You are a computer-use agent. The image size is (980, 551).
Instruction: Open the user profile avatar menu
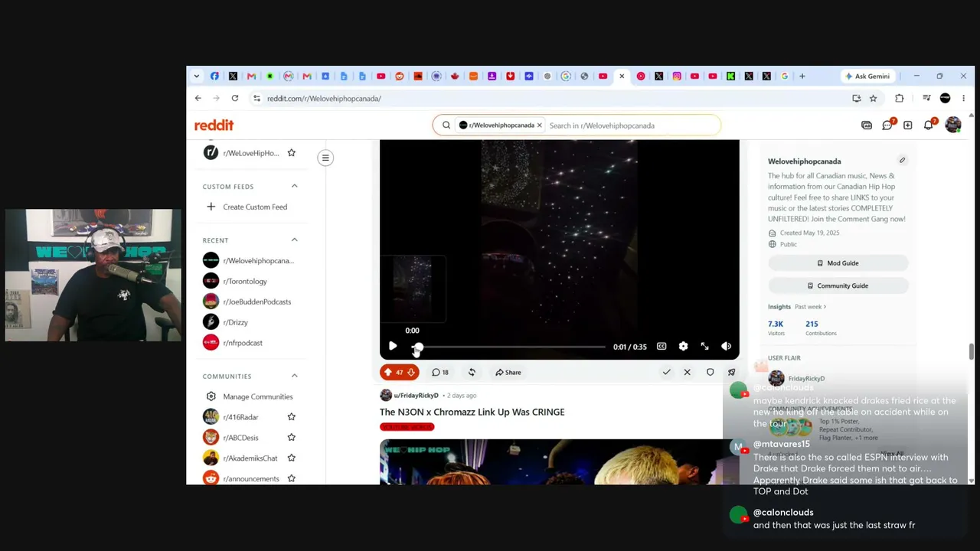click(x=953, y=125)
